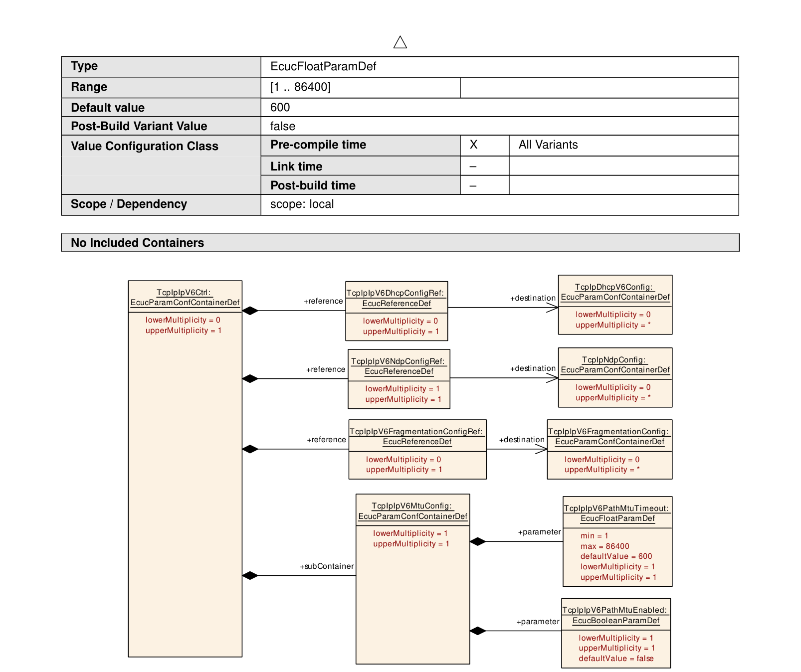Select the 'Type' row label

coord(84,66)
